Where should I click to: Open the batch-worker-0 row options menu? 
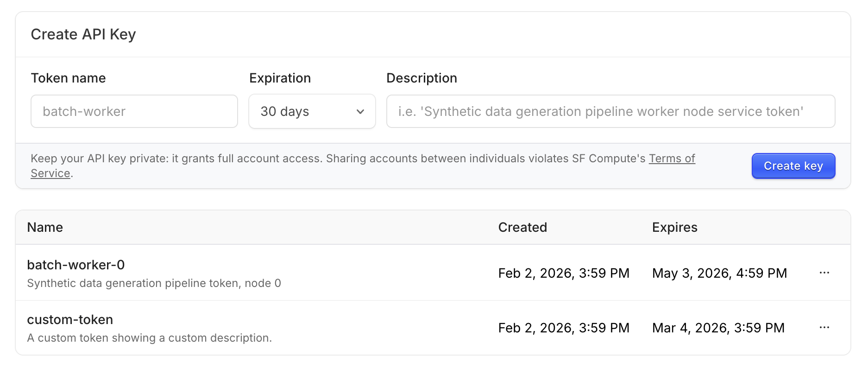coord(824,273)
